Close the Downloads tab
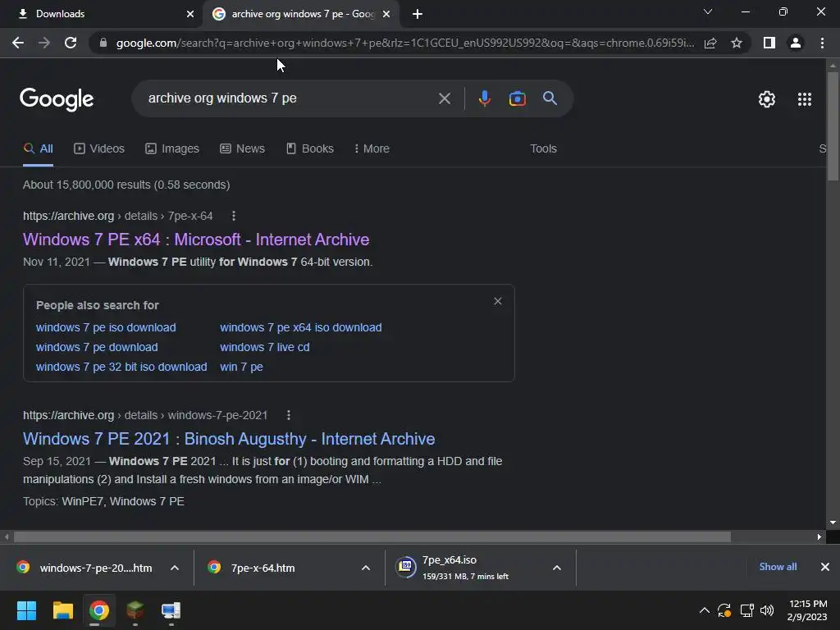This screenshot has width=840, height=630. pos(190,14)
